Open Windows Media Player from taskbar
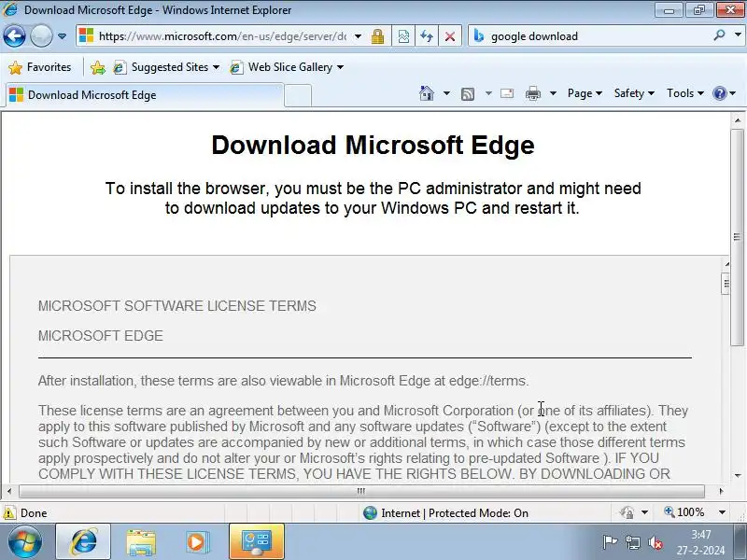The height and width of the screenshot is (560, 747). click(x=197, y=542)
